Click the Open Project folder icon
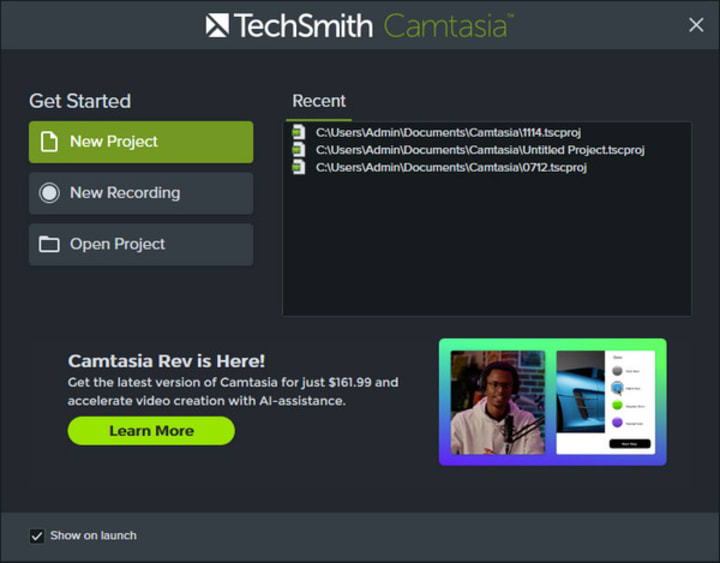The width and height of the screenshot is (720, 563). 49,244
